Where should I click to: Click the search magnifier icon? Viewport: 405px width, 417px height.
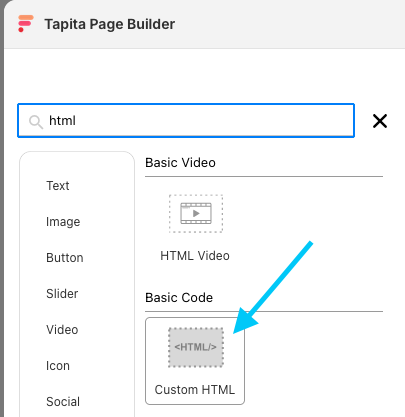36,122
